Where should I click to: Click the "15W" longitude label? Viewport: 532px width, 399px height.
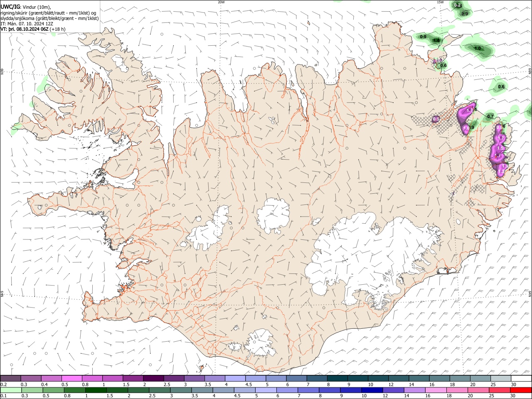(440, 2)
